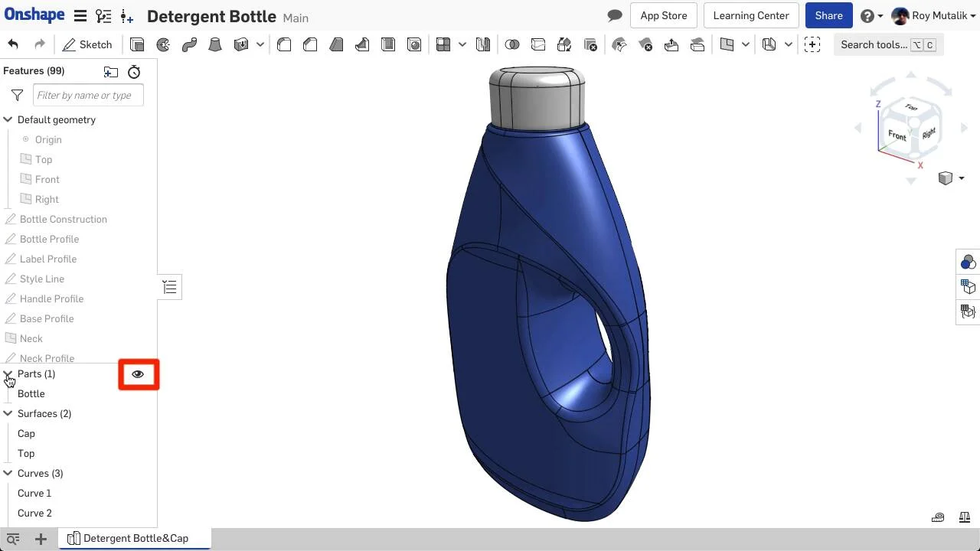Collapse the Curves (3) group

[8, 473]
